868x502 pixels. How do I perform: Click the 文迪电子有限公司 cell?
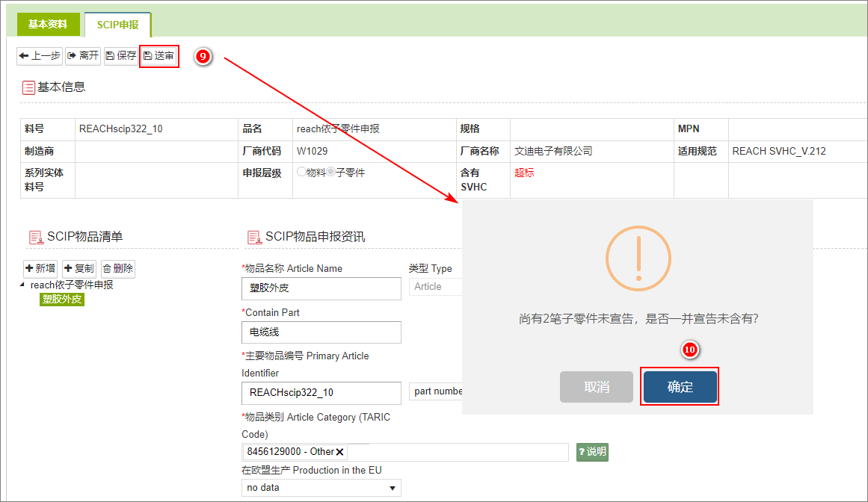point(592,151)
